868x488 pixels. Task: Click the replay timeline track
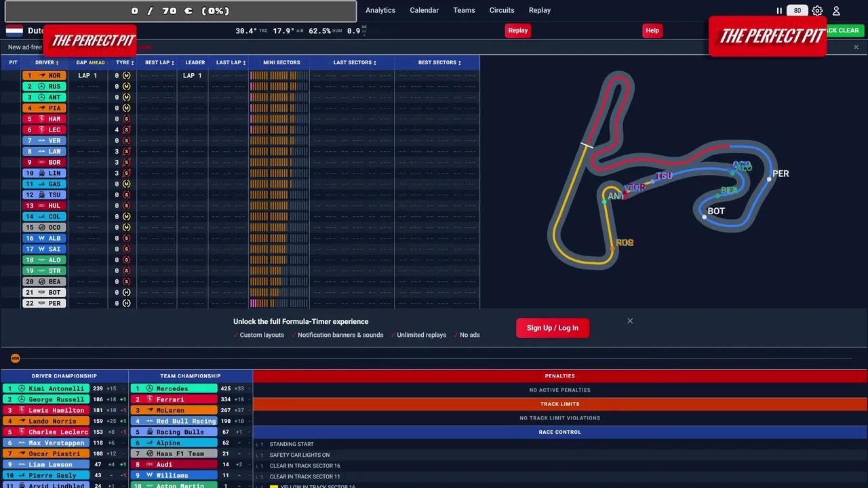[434, 359]
